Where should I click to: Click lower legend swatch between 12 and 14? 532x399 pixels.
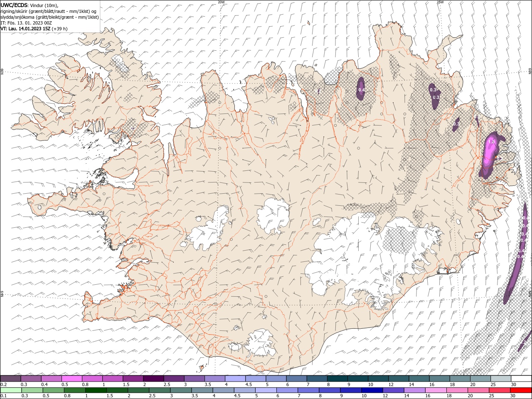tap(393, 390)
